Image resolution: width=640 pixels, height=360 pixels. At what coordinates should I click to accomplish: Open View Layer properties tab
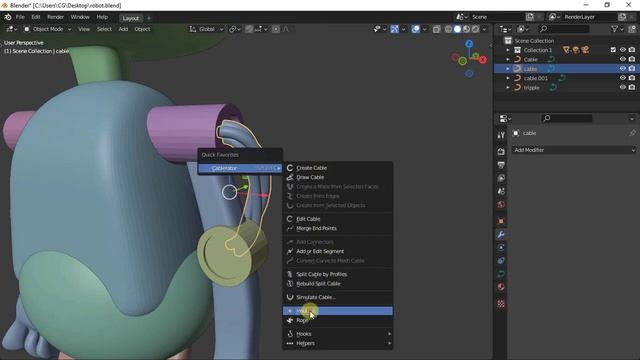(x=501, y=178)
